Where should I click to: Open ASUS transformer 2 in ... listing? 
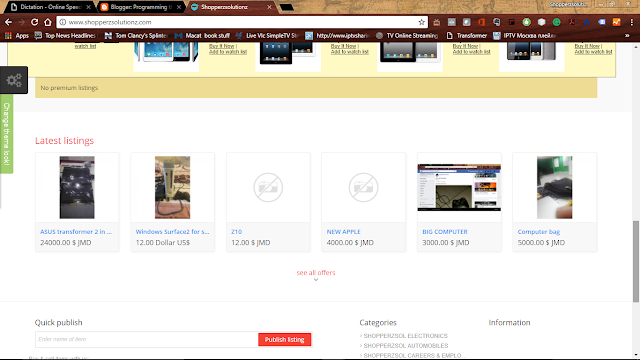tap(76, 231)
